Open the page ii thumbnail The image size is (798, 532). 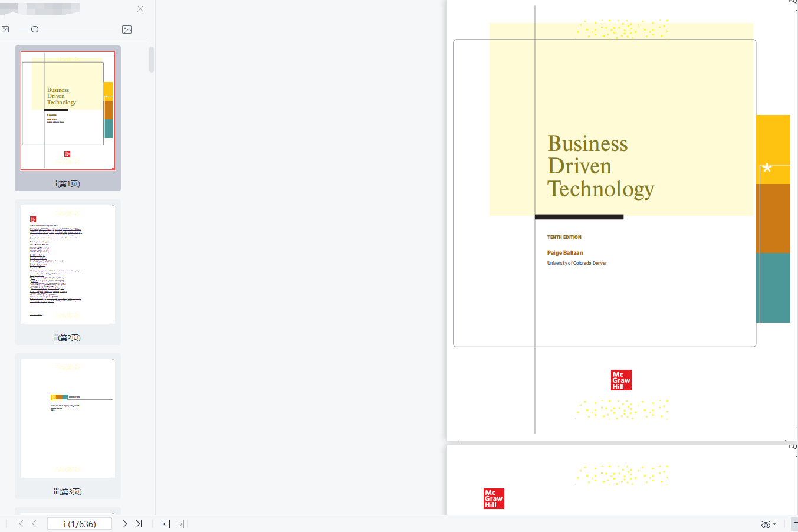click(x=68, y=264)
